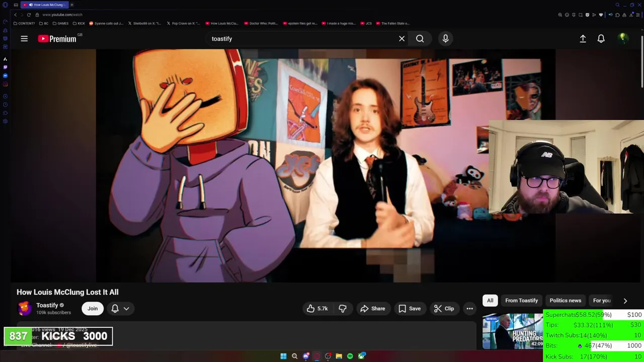This screenshot has height=362, width=644.
Task: Pin the page with the pushpin icon
Action: tap(574, 15)
